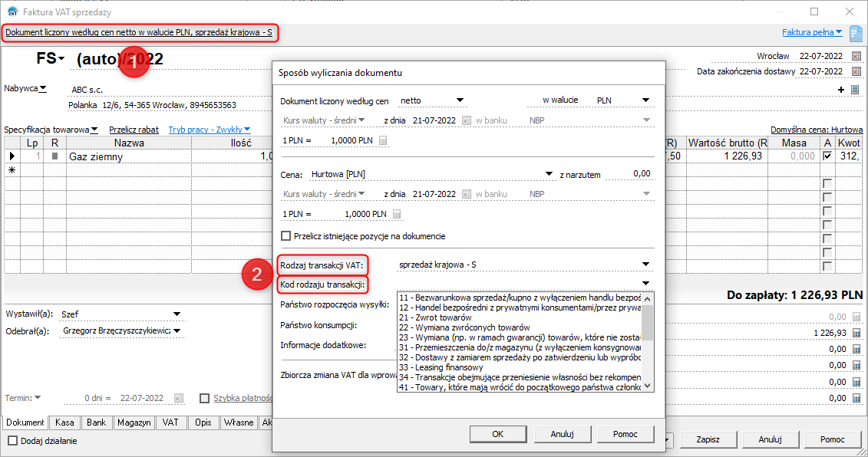Viewport: 868px width, 457px height.
Task: Open Rodzaj transakcji VAT sprzedaż krajowa dropdown
Action: [x=645, y=265]
